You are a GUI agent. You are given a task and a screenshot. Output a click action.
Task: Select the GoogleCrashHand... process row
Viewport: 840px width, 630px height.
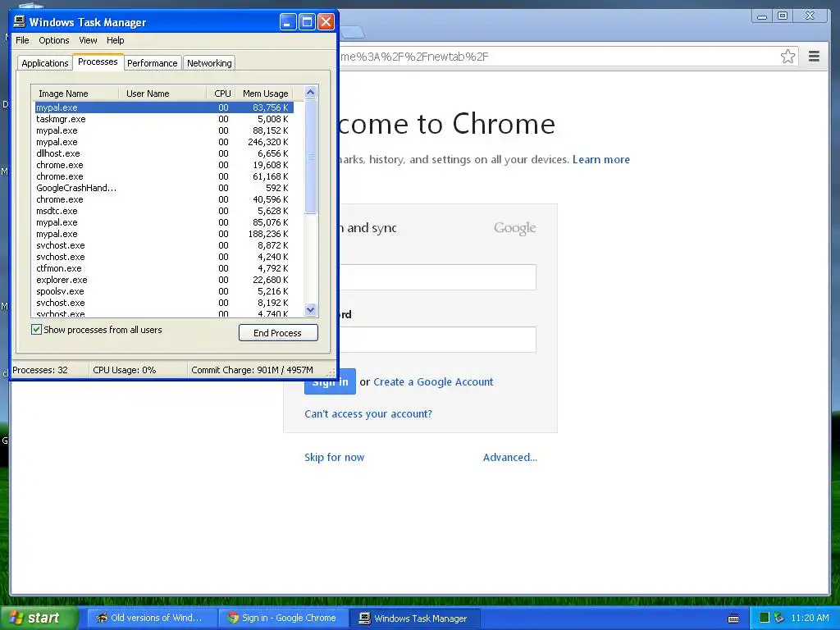164,188
